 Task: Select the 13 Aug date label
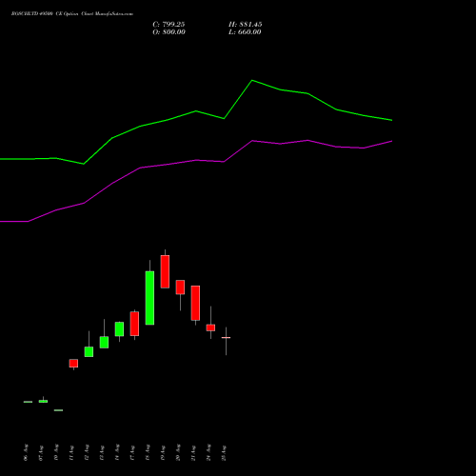coord(102,453)
